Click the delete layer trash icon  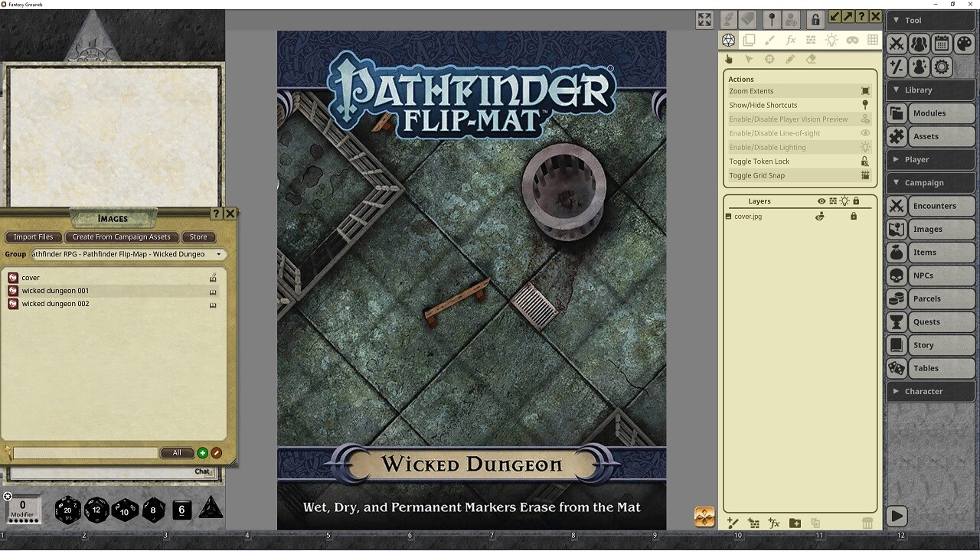click(x=867, y=523)
